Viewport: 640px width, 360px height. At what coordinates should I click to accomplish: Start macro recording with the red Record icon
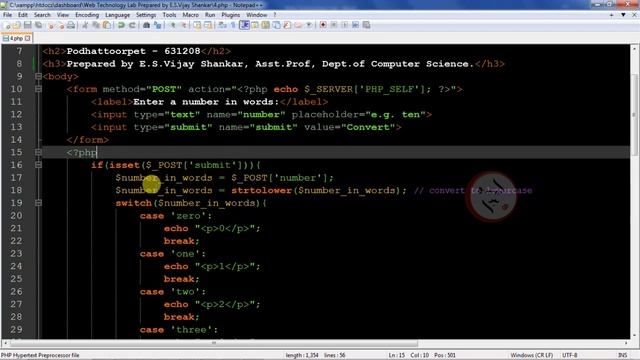tap(323, 25)
